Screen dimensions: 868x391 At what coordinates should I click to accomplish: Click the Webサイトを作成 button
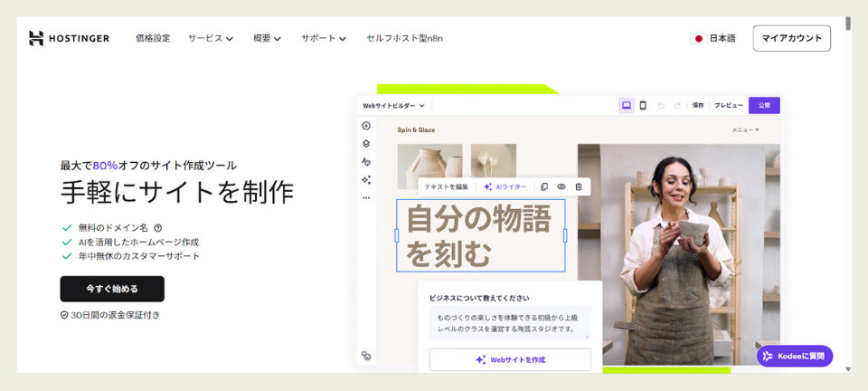click(510, 359)
